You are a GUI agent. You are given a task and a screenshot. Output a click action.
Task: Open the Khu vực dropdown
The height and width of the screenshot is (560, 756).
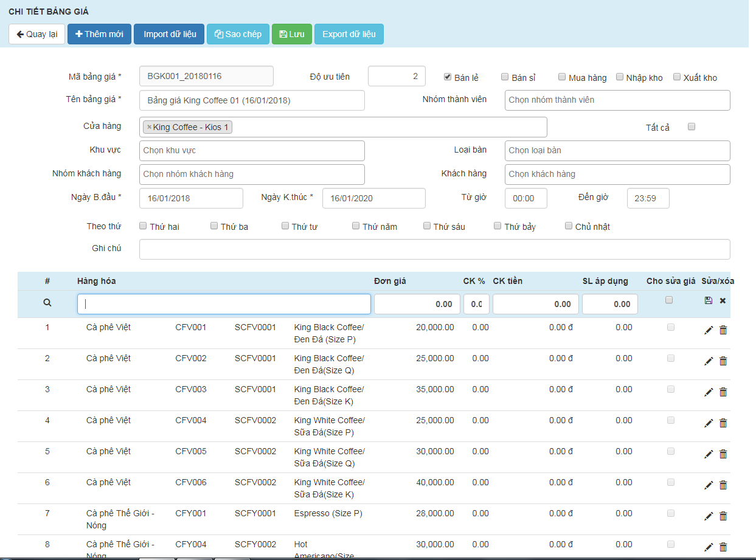[252, 151]
